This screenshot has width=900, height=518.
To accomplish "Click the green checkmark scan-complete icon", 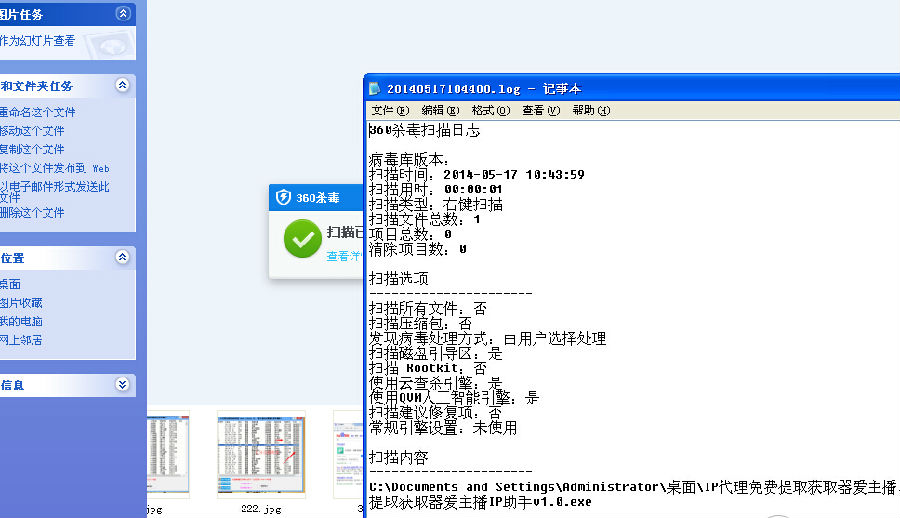I will point(302,239).
